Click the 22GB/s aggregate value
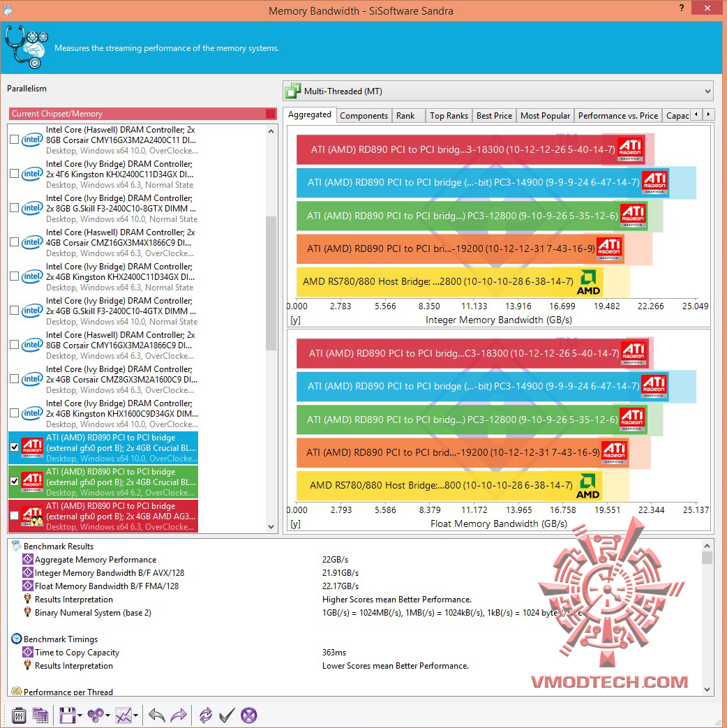The image size is (727, 728). (335, 560)
